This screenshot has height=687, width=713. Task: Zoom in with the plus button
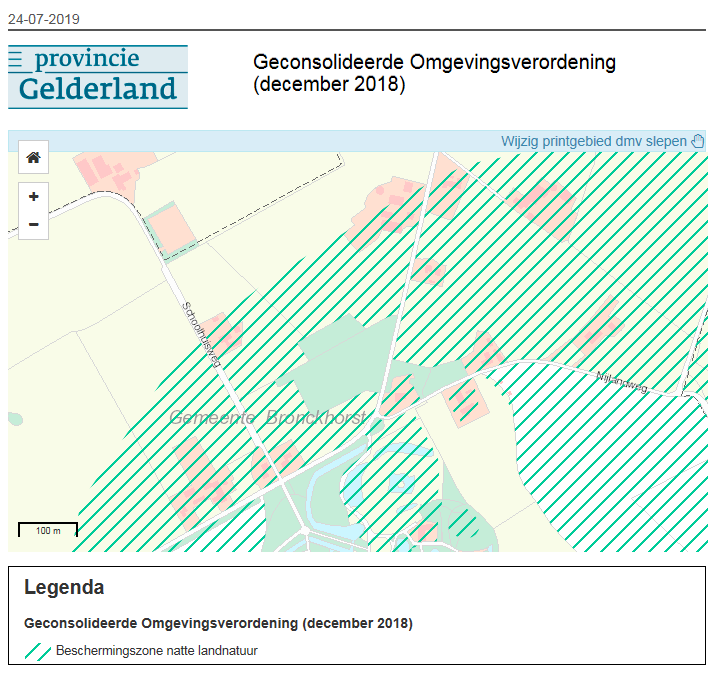[x=33, y=197]
